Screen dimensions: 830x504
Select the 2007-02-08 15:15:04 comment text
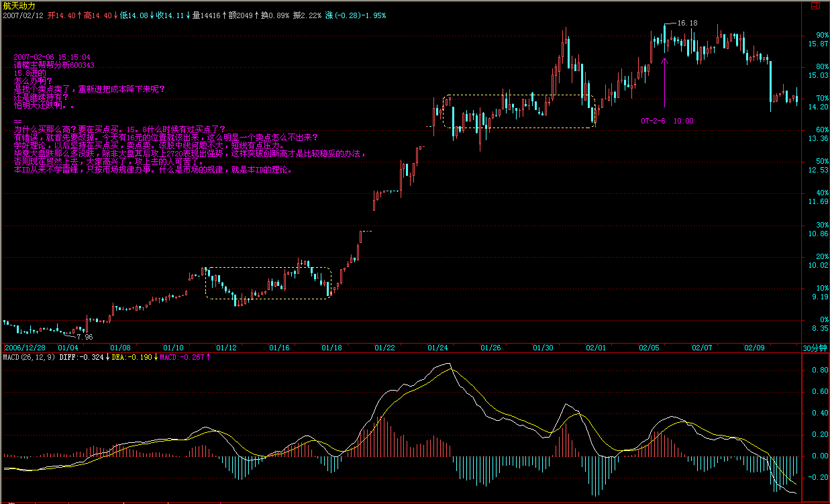point(52,58)
